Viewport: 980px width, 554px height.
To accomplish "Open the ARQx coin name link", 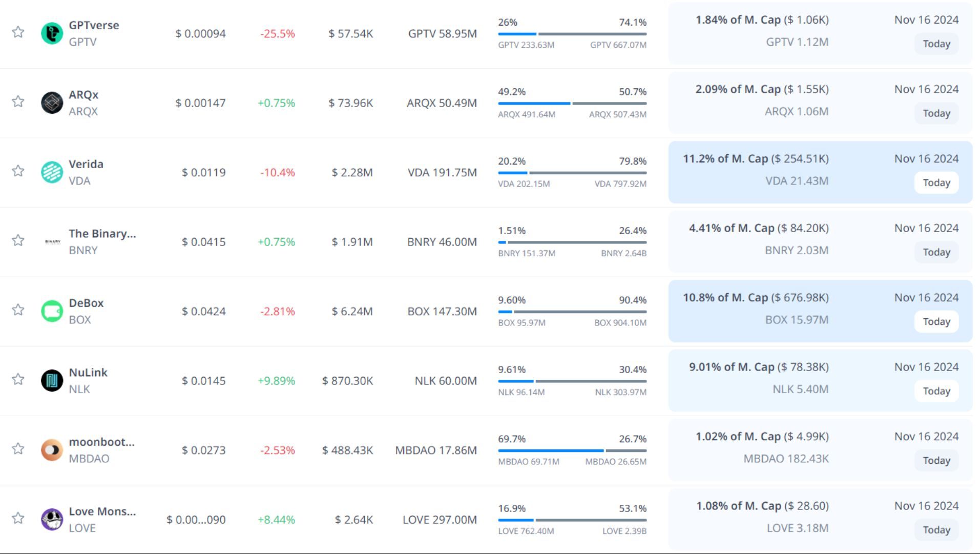I will pyautogui.click(x=84, y=95).
